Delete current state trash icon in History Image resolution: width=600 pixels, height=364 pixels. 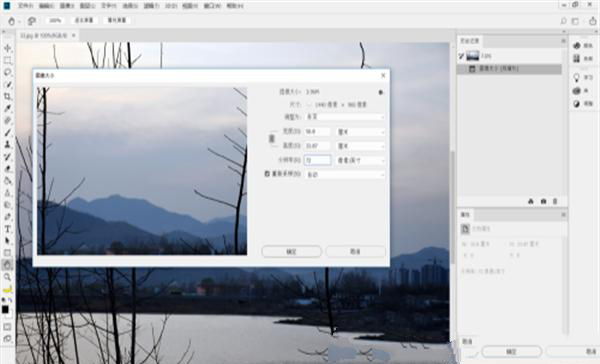[x=555, y=201]
